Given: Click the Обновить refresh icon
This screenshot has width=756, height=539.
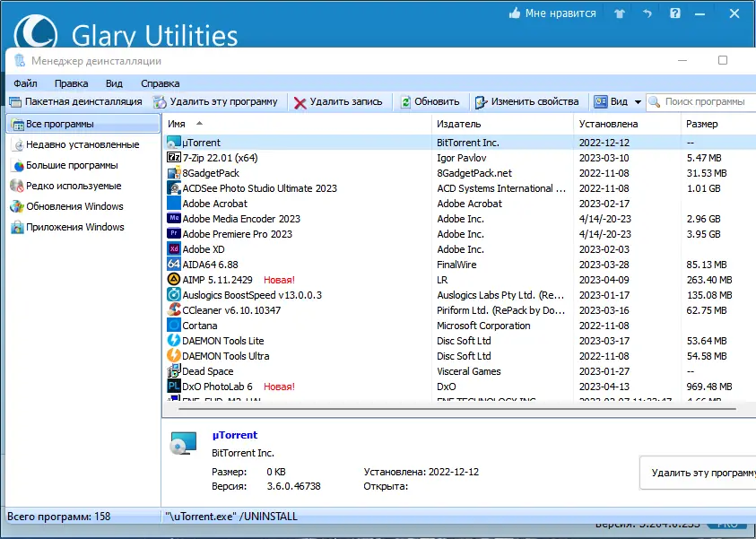Looking at the screenshot, I should (x=405, y=102).
